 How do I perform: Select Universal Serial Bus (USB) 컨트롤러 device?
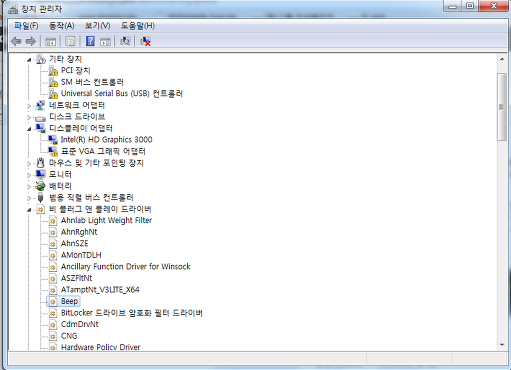pos(122,94)
